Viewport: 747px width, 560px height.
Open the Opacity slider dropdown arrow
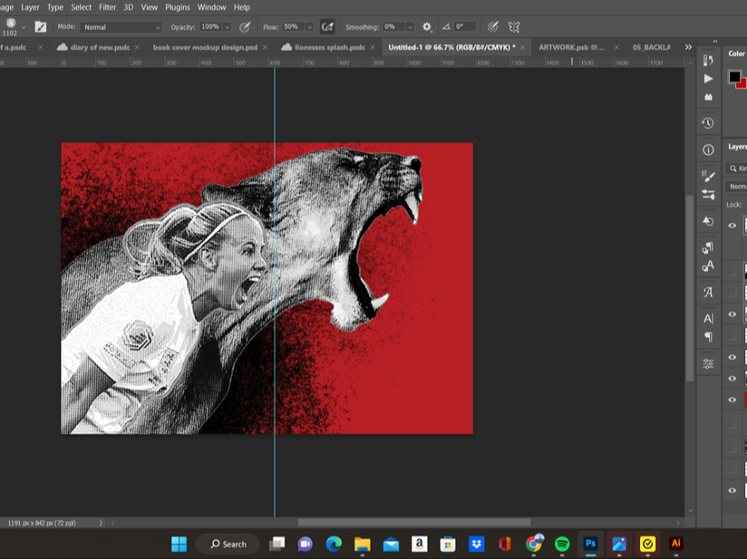228,27
